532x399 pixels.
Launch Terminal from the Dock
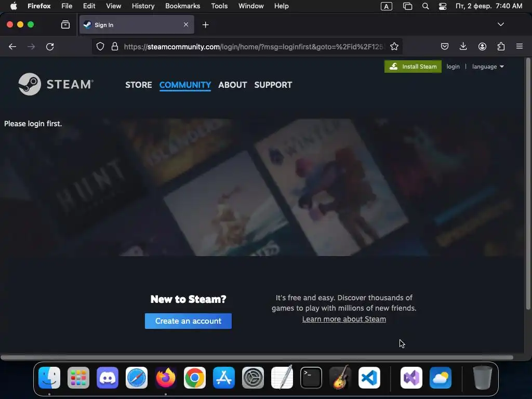[x=311, y=377]
